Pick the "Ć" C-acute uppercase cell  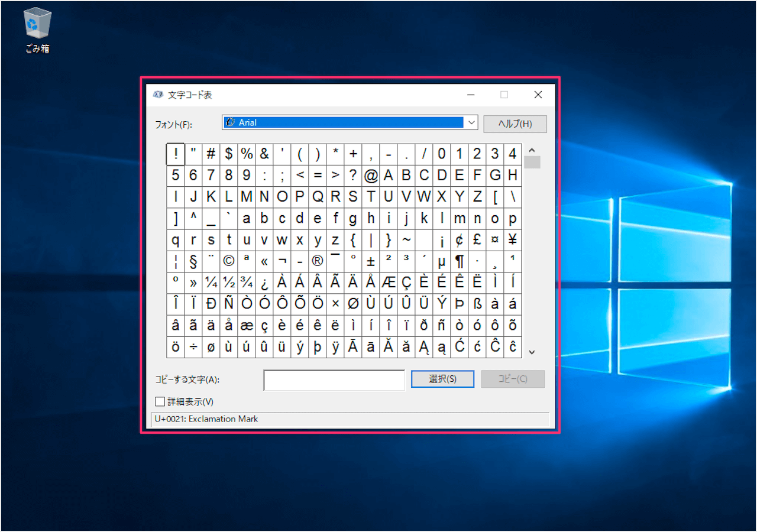click(460, 347)
